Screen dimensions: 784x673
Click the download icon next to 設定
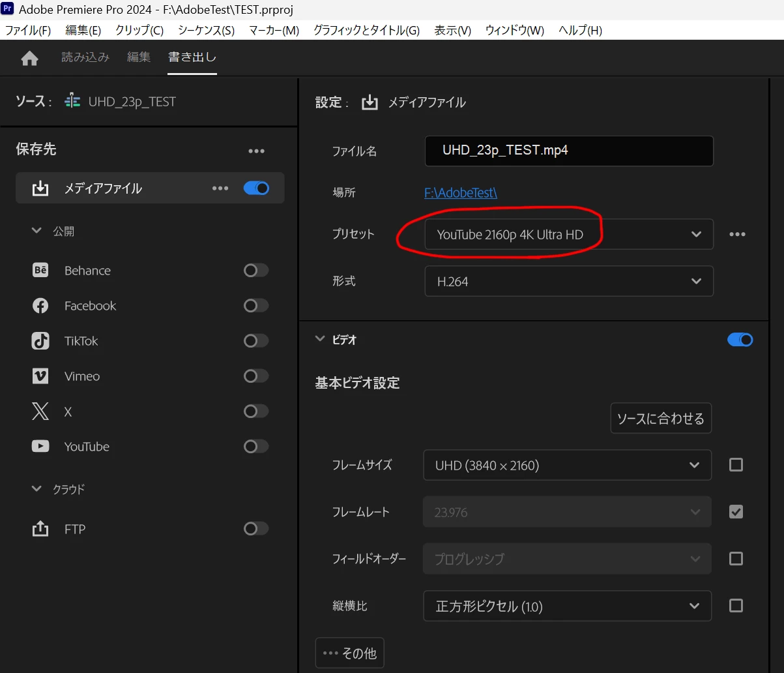click(x=370, y=102)
